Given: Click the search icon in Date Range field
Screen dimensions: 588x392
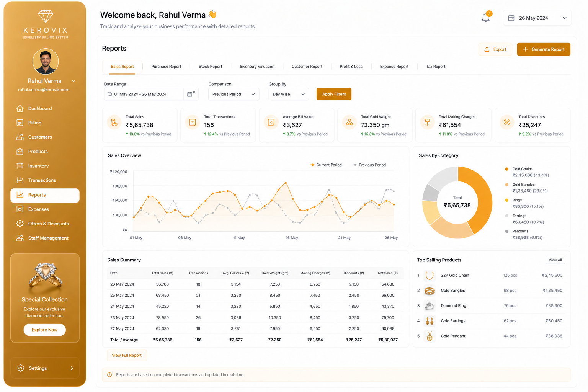Looking at the screenshot, I should [110, 94].
